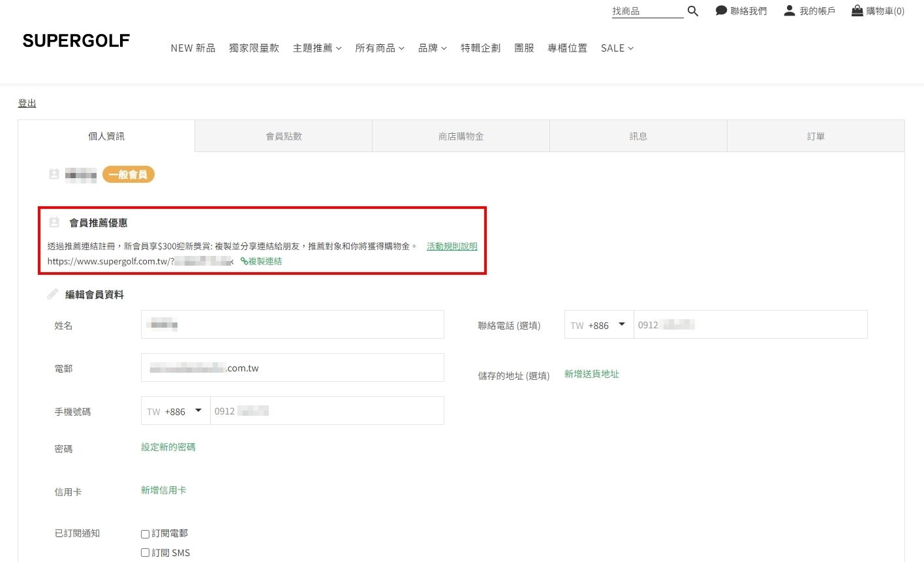
Task: Switch to the 會員點數 tab
Action: [284, 136]
